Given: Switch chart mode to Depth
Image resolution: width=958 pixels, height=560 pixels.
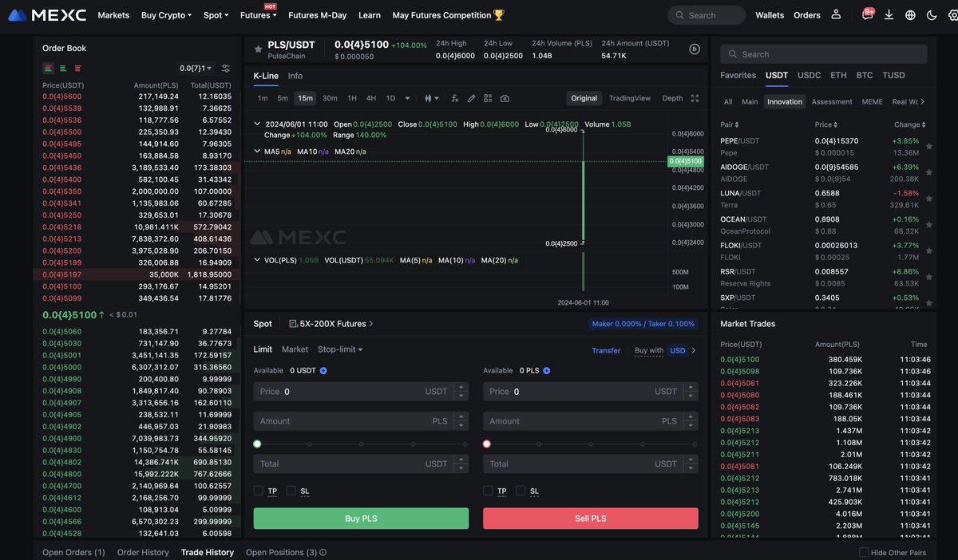Looking at the screenshot, I should (673, 98).
